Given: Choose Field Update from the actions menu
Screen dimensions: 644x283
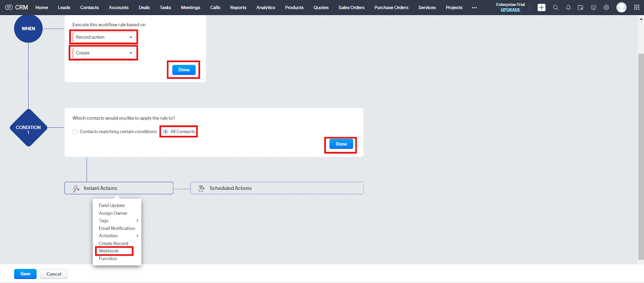Looking at the screenshot, I should click(x=112, y=206).
